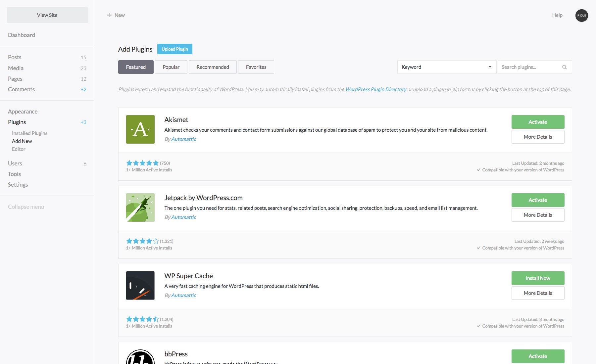This screenshot has width=596, height=364.
Task: Open Settings in the sidebar
Action: coord(18,185)
